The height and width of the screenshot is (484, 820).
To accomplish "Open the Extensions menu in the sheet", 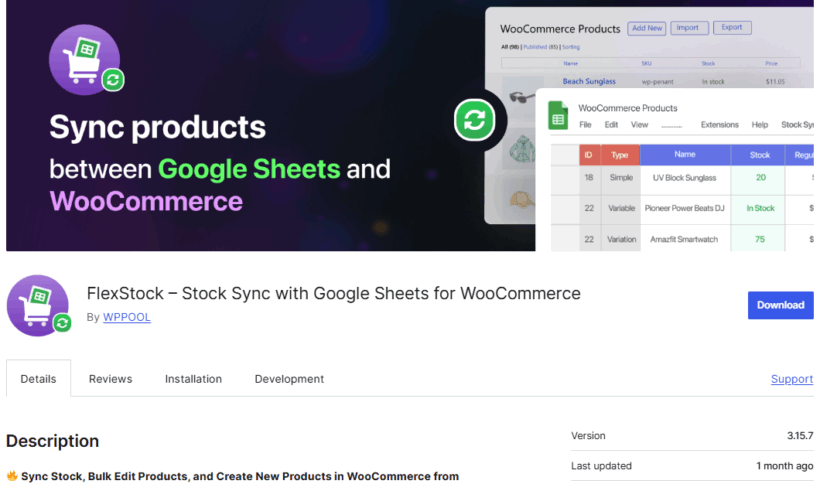I will (719, 125).
